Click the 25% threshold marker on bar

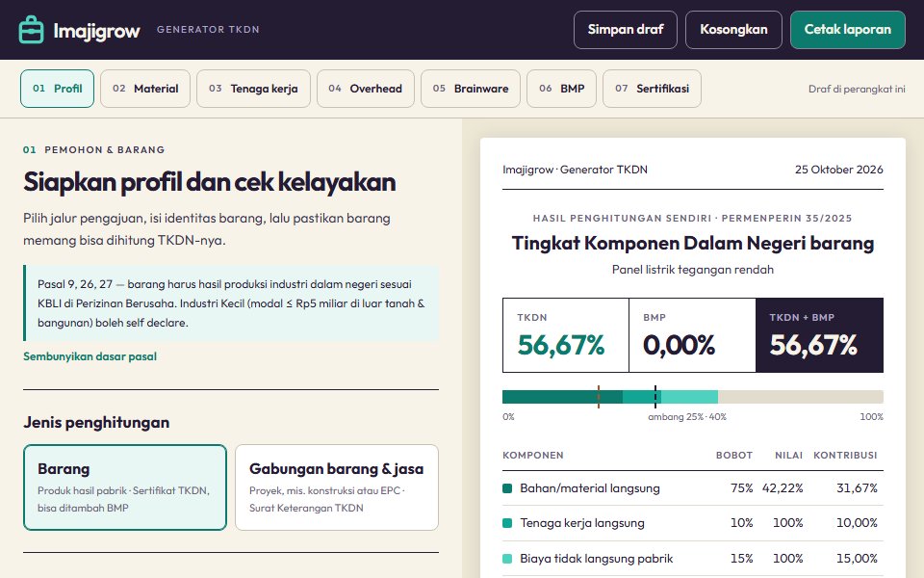tap(598, 397)
